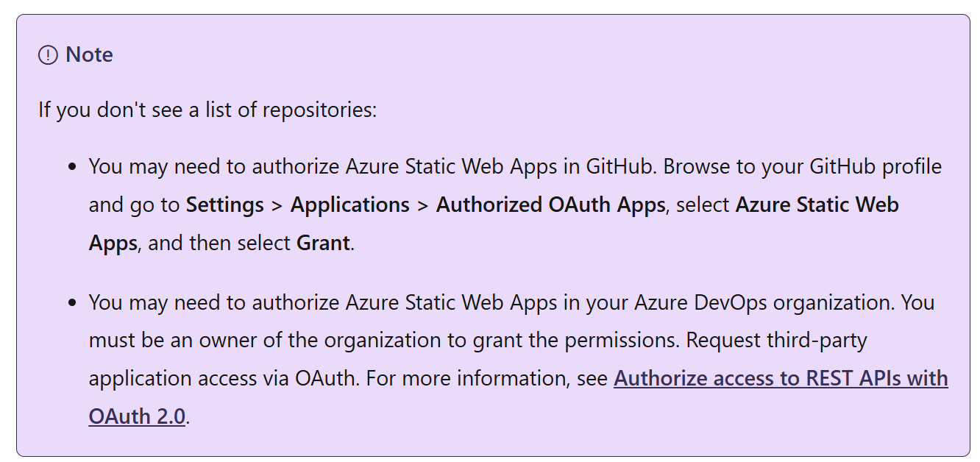Screen dimensions: 980x462
Task: Click the bold Grant word
Action: 323,243
